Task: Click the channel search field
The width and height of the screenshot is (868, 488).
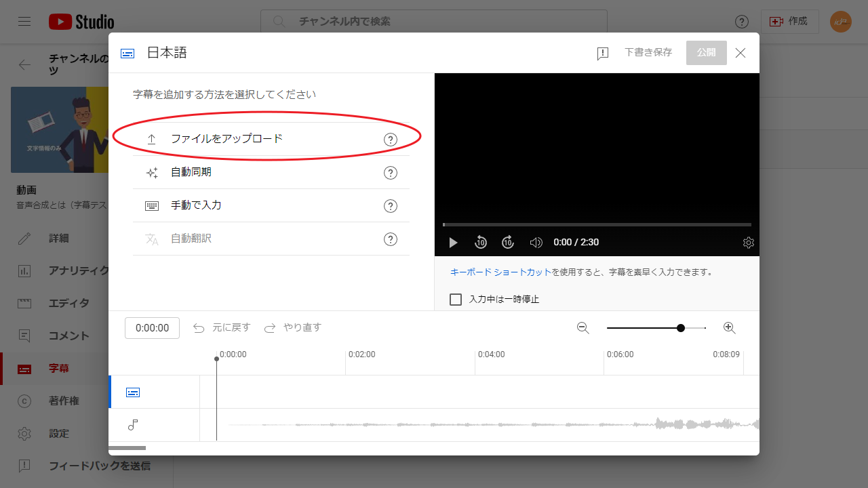Action: point(434,22)
